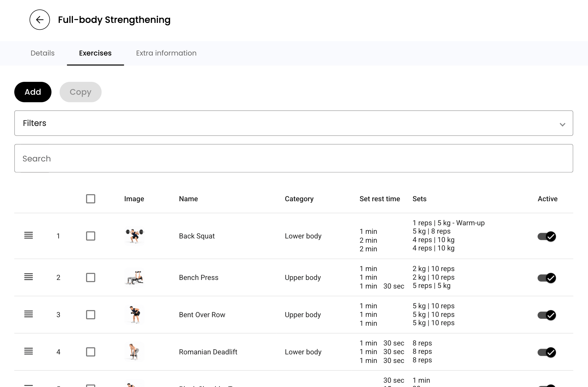Open the Back Squat exercise image
Viewport: 588px width, 387px height.
click(x=134, y=236)
